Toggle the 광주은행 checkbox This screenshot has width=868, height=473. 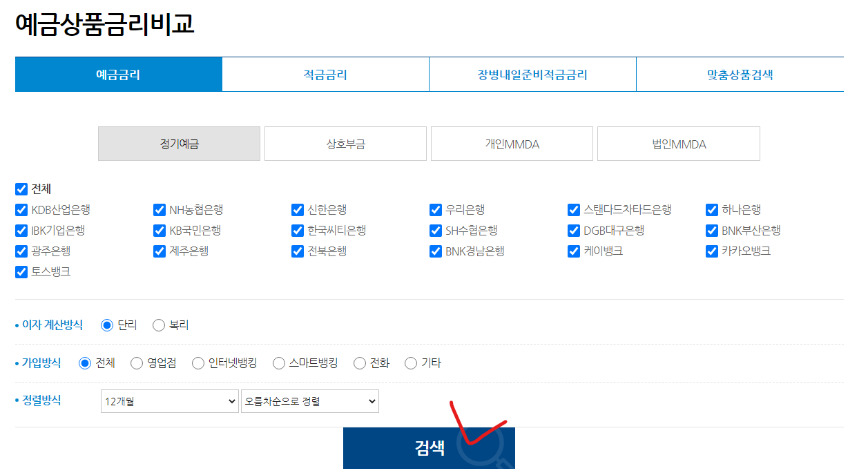click(x=21, y=251)
